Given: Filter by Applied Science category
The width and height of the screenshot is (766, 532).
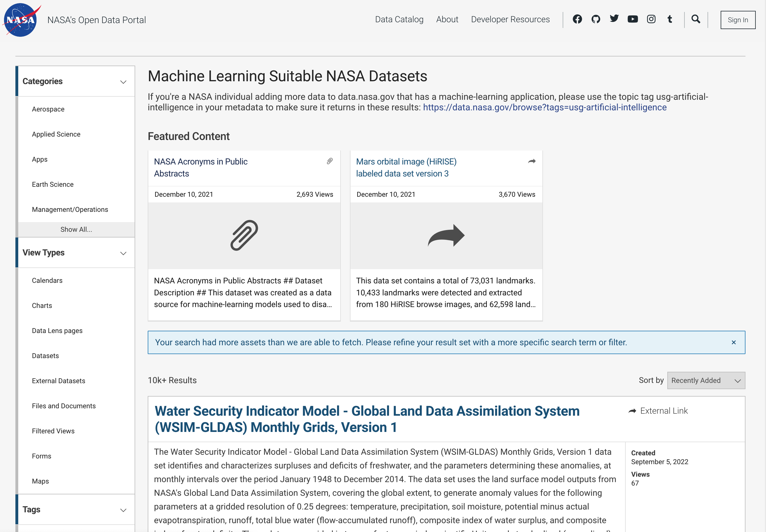Looking at the screenshot, I should click(x=56, y=134).
